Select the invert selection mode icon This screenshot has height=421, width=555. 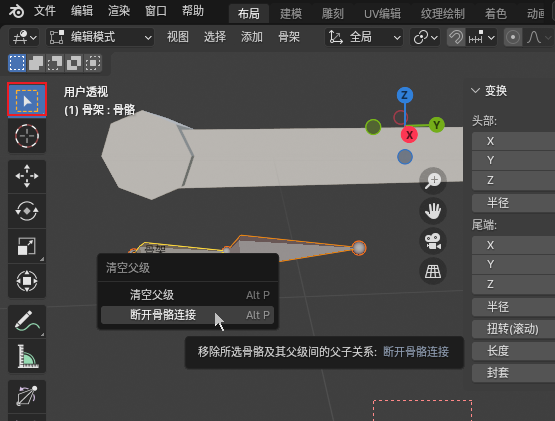coord(74,63)
